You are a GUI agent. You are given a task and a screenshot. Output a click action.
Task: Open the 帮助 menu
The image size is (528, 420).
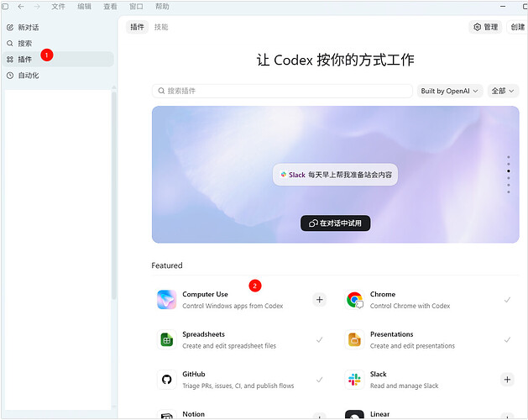pos(162,7)
